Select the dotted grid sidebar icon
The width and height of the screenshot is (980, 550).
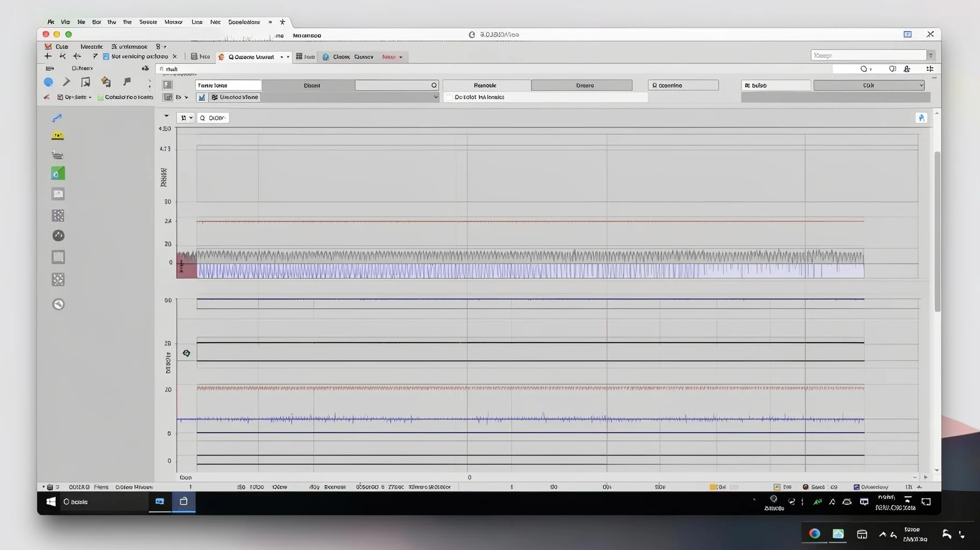coord(58,215)
